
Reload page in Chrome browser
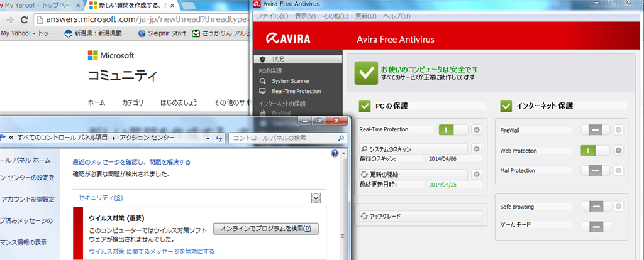pos(24,19)
